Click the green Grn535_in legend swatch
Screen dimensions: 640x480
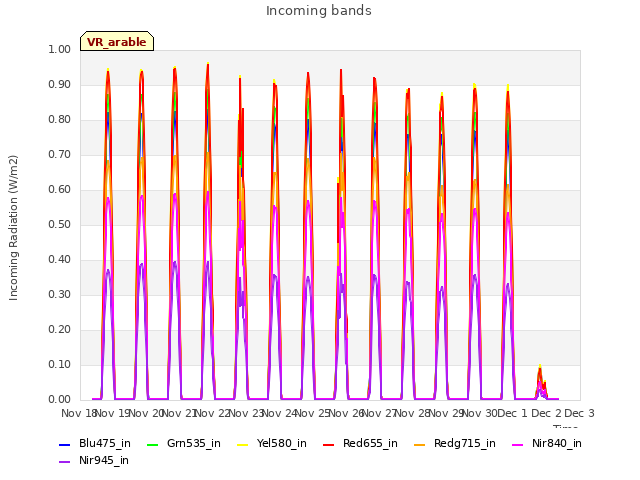point(152,444)
